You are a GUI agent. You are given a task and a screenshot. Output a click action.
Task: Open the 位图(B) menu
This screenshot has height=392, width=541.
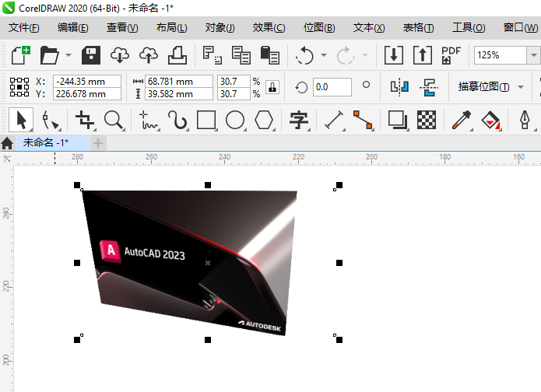pyautogui.click(x=319, y=27)
